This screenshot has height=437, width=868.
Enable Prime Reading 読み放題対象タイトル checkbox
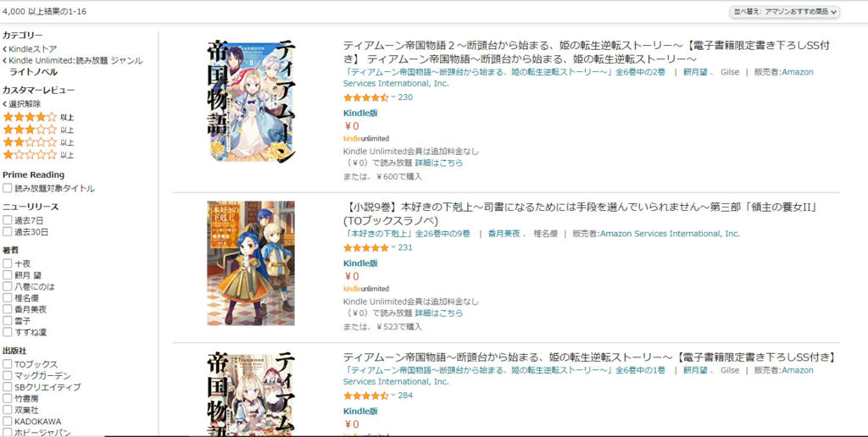(7, 188)
